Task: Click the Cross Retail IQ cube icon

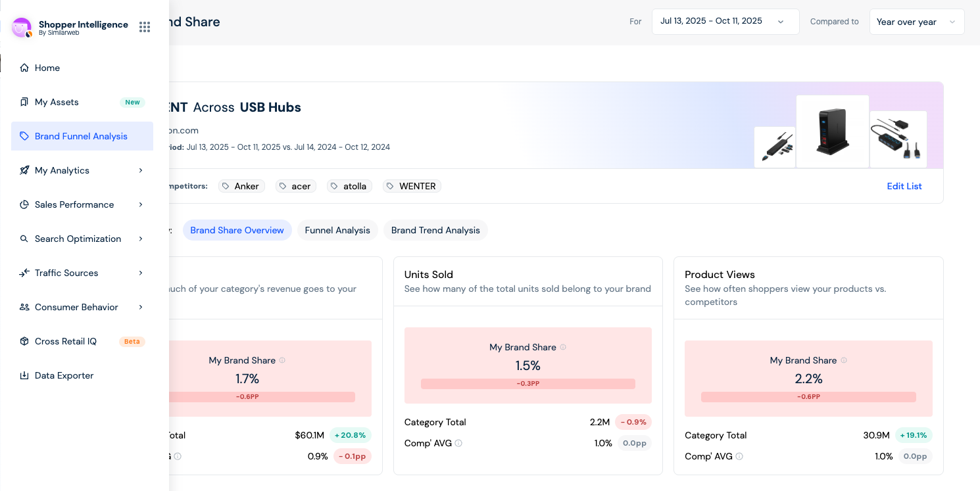Action: coord(24,341)
